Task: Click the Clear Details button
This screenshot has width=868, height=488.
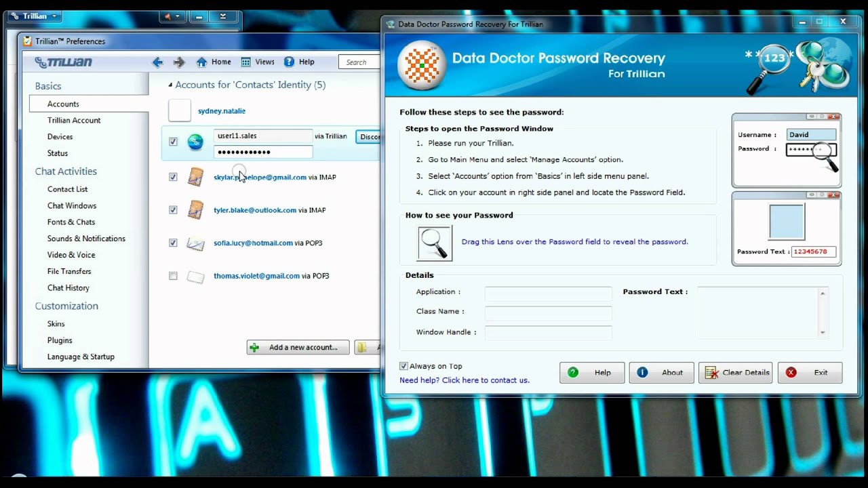Action: coord(735,372)
